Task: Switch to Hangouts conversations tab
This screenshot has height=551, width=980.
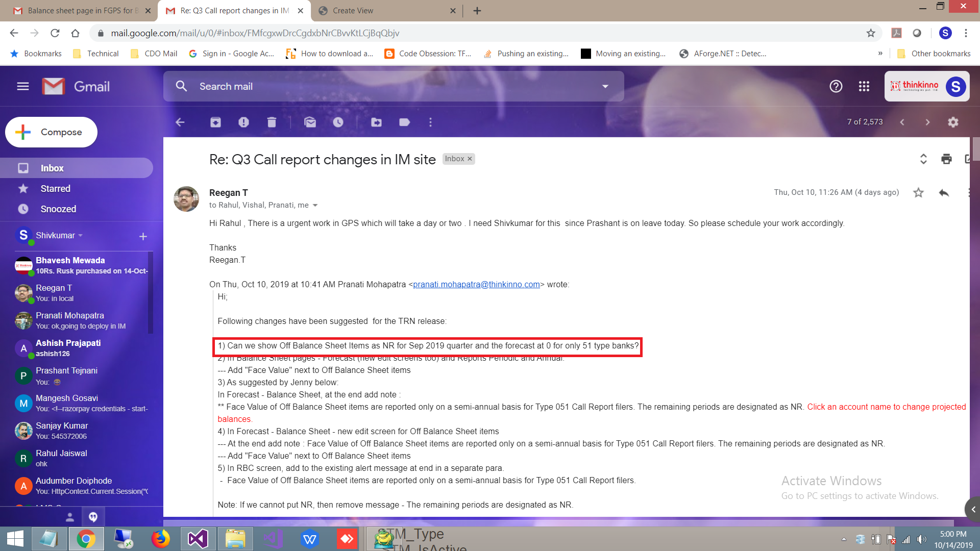Action: point(93,517)
